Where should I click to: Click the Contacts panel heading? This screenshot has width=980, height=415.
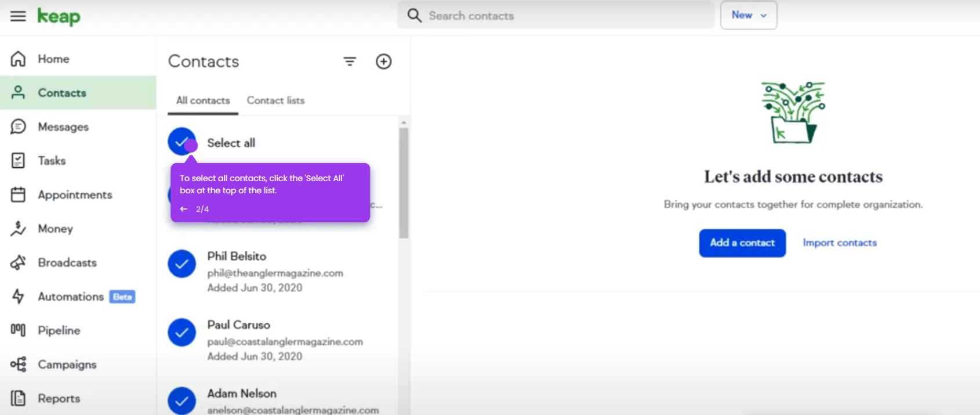click(x=204, y=62)
